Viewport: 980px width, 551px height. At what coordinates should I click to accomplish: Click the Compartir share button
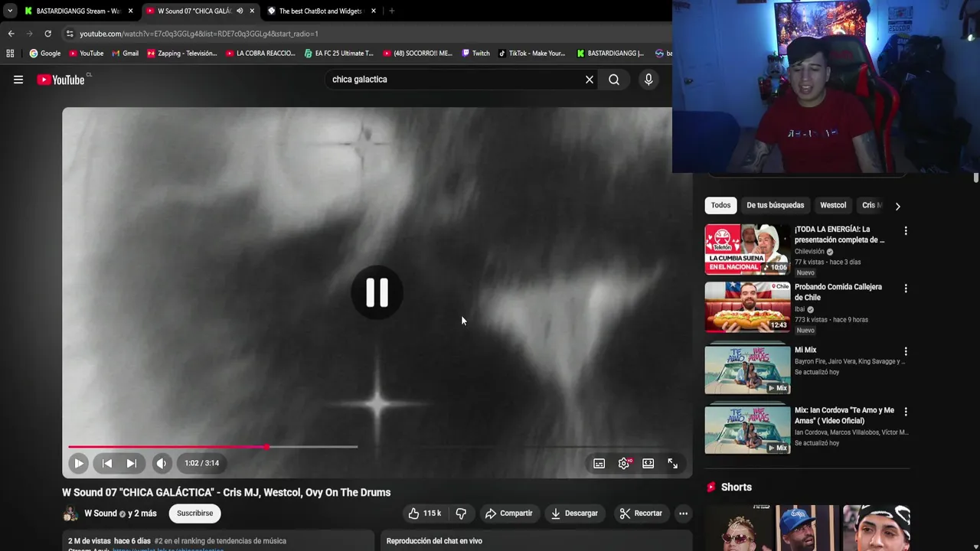click(508, 514)
